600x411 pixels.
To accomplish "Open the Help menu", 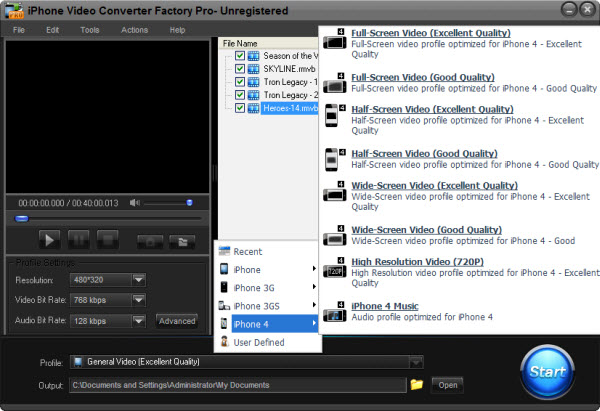I will 177,30.
